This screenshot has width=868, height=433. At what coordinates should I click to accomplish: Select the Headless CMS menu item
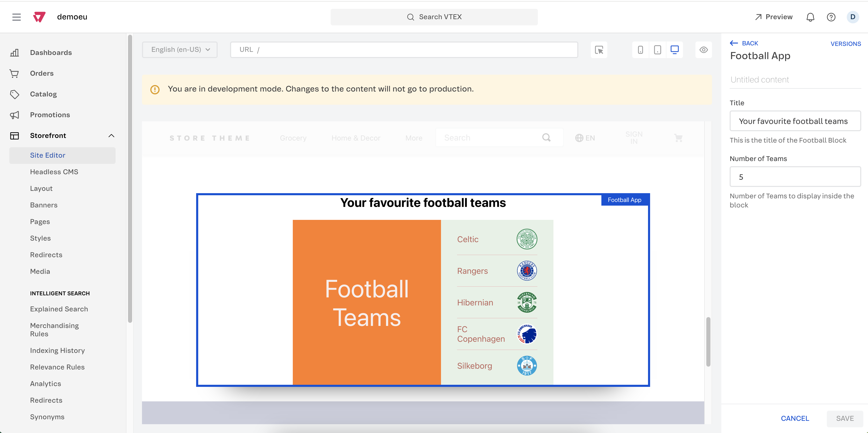[54, 172]
